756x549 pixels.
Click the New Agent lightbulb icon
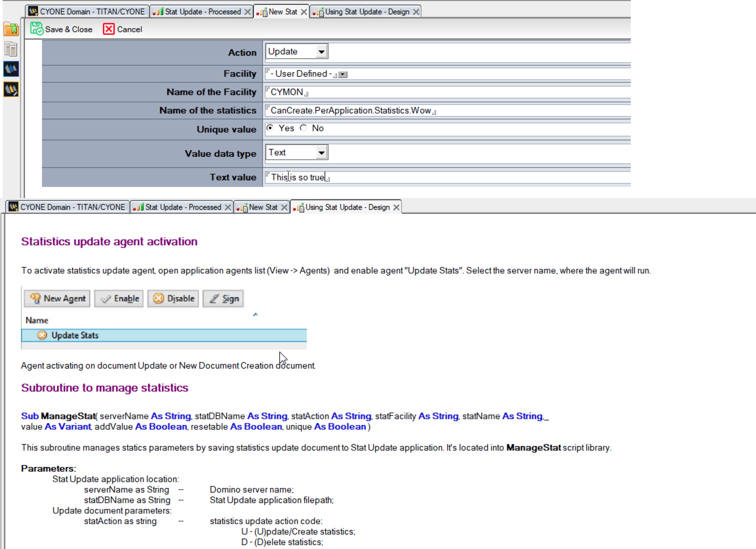35,298
